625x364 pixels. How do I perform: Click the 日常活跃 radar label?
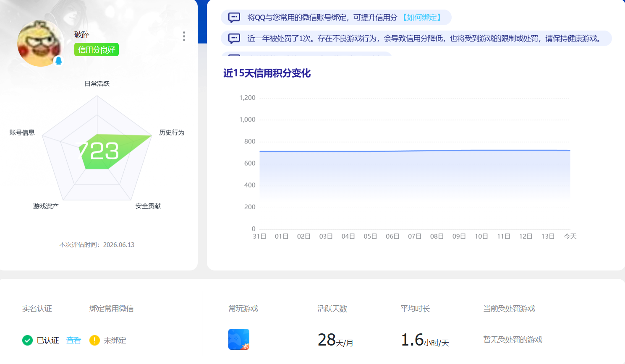97,84
